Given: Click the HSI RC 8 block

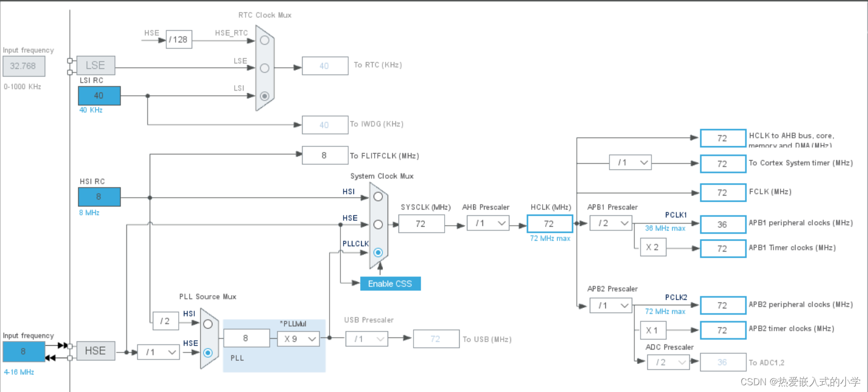Looking at the screenshot, I should pos(99,197).
